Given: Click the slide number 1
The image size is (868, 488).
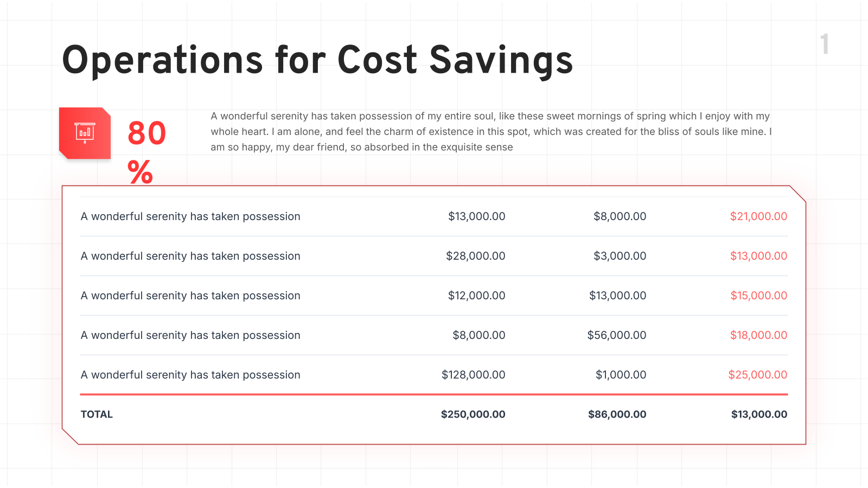Looking at the screenshot, I should (x=825, y=44).
